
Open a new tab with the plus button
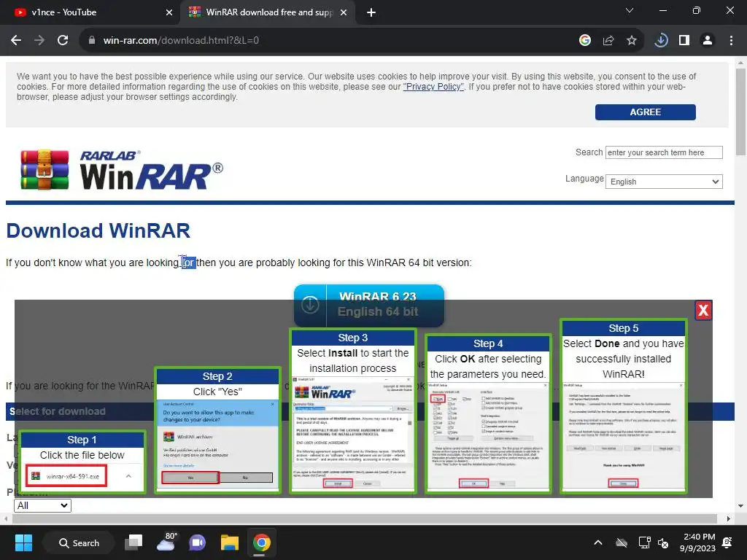point(371,13)
